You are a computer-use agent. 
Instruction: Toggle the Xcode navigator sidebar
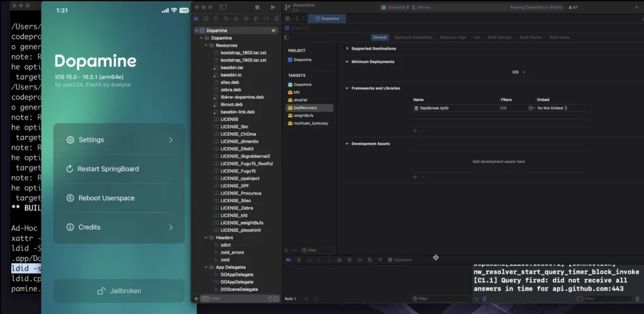223,8
